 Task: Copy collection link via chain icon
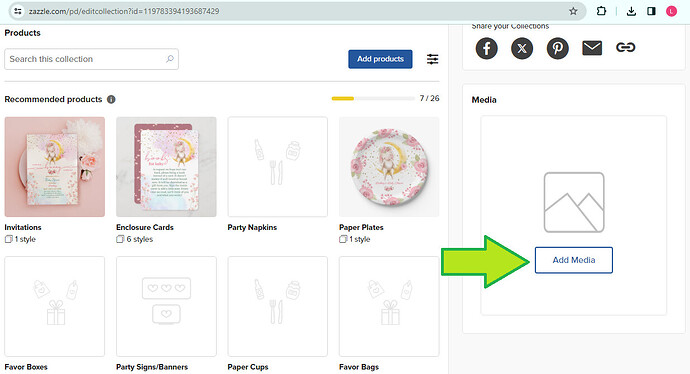(625, 47)
